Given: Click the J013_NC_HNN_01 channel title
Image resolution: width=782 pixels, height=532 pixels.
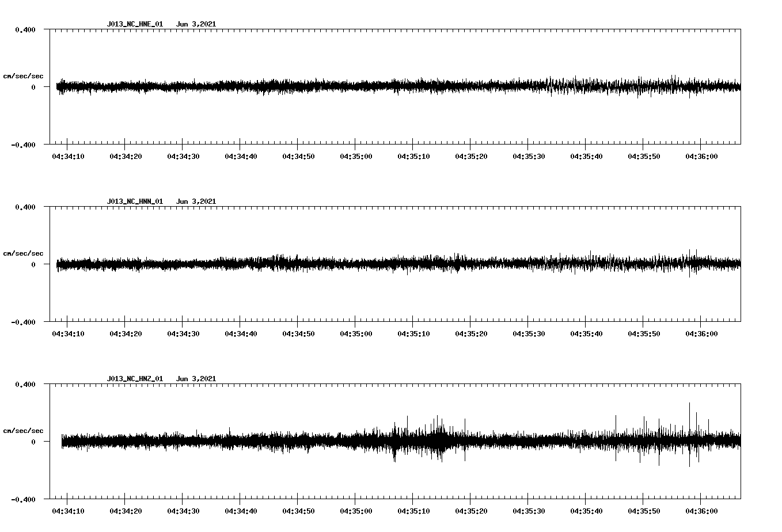Looking at the screenshot, I should coord(135,202).
